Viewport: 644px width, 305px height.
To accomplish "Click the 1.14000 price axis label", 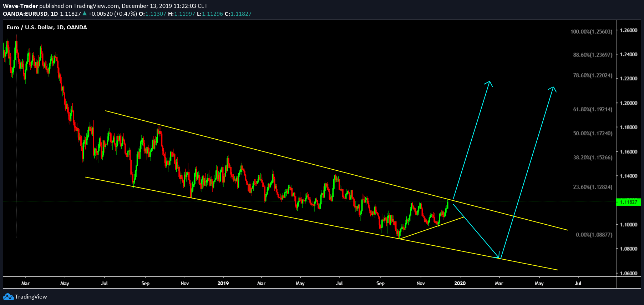I will point(629,176).
